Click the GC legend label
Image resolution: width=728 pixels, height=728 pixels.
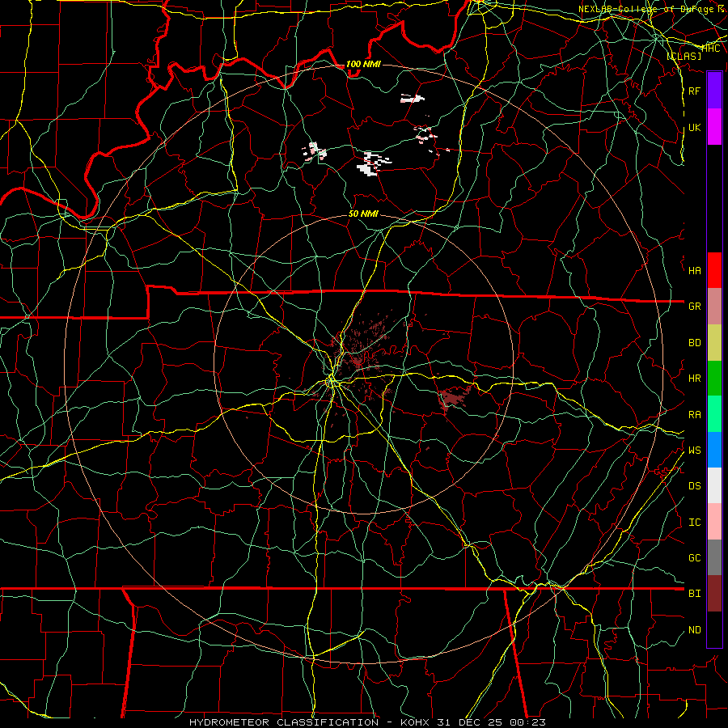click(x=695, y=558)
